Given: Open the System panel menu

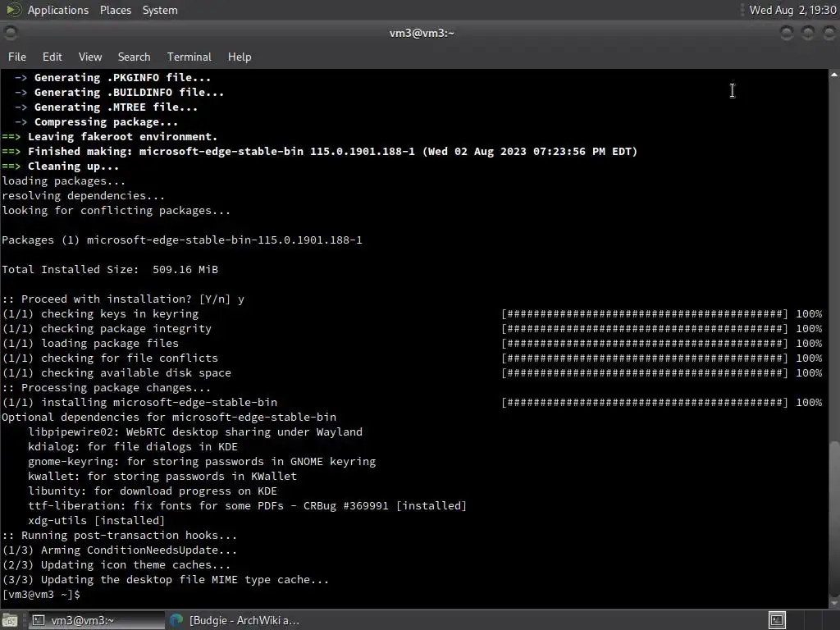Looking at the screenshot, I should (x=160, y=10).
